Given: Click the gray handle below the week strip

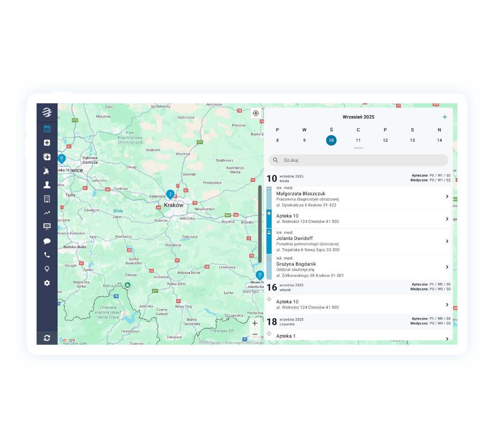Looking at the screenshot, I should (358, 148).
